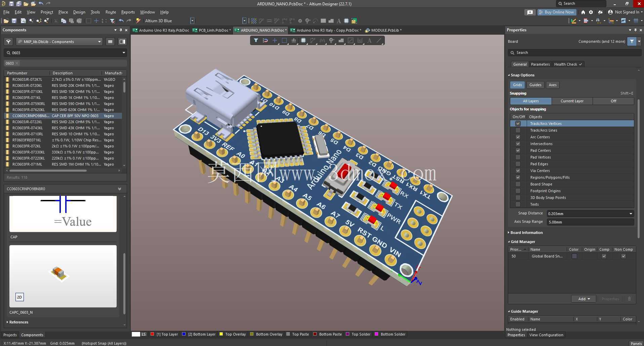Viewport: 644px width, 346px height.
Task: Enable Track/Arcs Lines snapping checkbox
Action: pyautogui.click(x=518, y=130)
